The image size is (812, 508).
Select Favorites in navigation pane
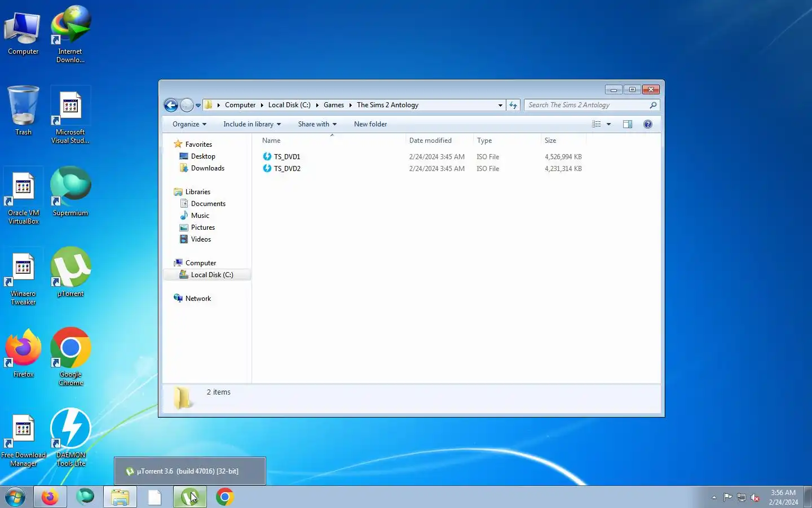point(198,144)
